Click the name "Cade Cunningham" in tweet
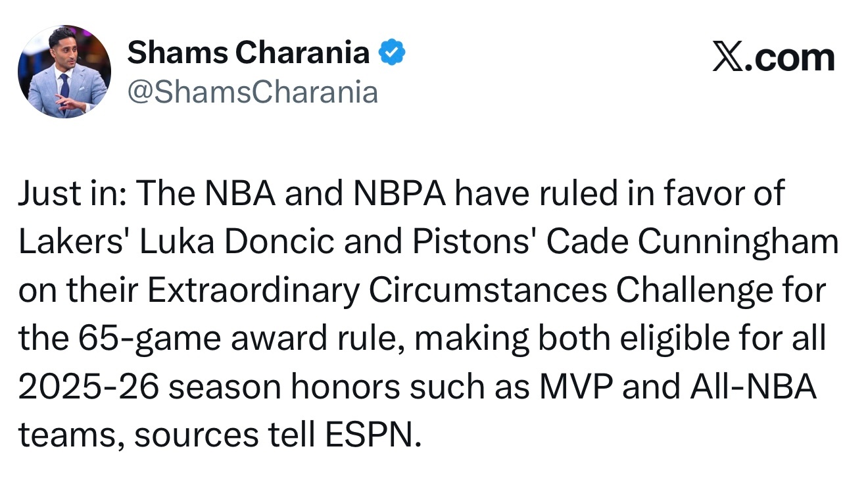Image resolution: width=868 pixels, height=482 pixels. pyautogui.click(x=692, y=243)
